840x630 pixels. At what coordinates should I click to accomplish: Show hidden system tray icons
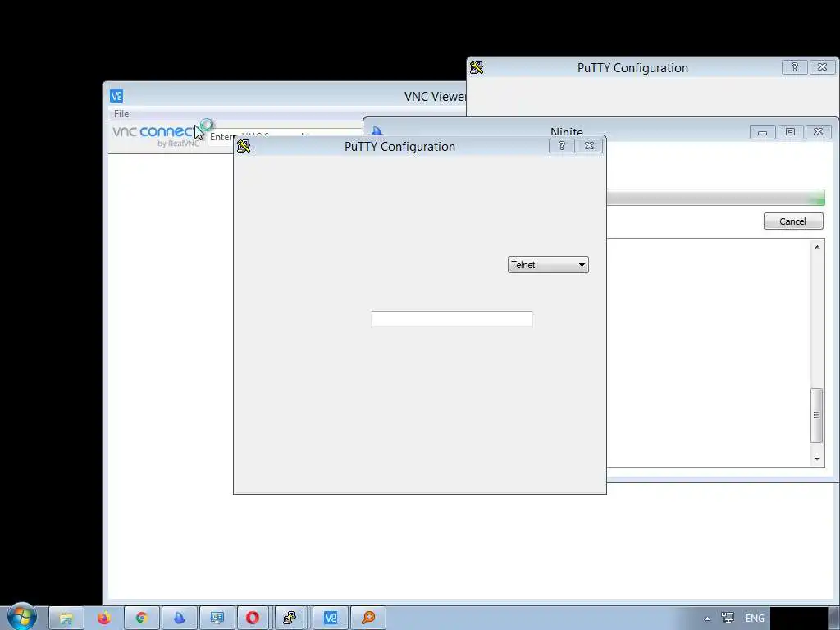point(708,619)
